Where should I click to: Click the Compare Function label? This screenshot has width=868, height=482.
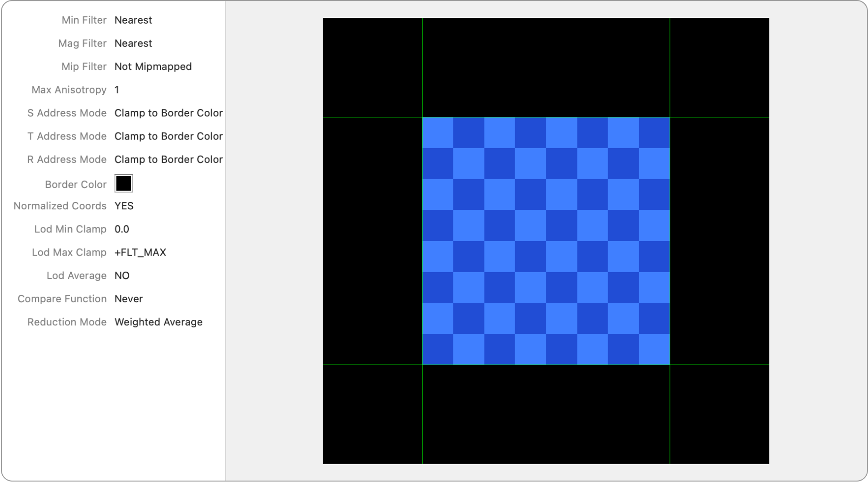pyautogui.click(x=62, y=299)
